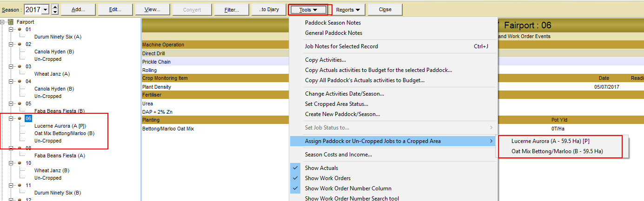Toggle Show Work Orders option

point(296,178)
